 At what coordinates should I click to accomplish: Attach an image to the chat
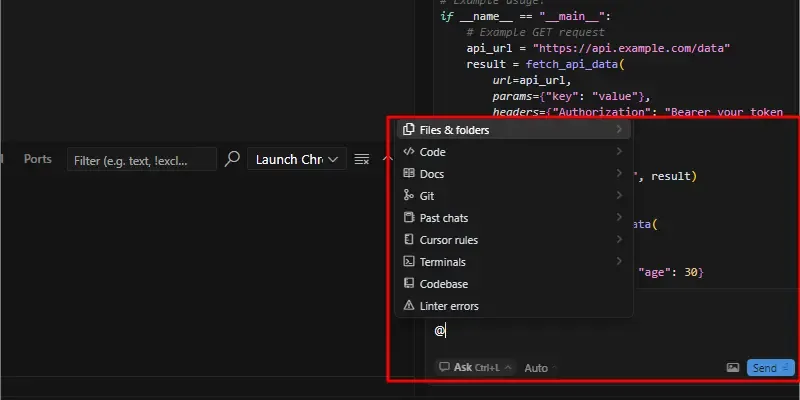[733, 368]
